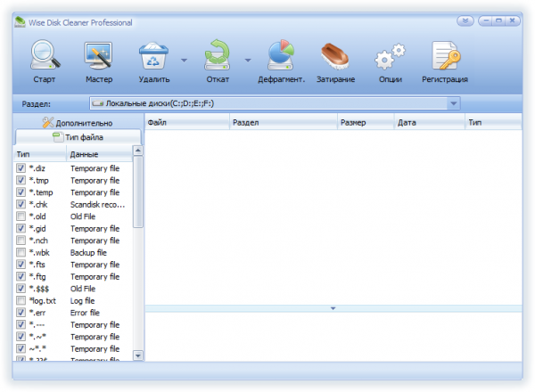Enable the *log.txt checkbox
This screenshot has width=535, height=392.
(x=21, y=300)
